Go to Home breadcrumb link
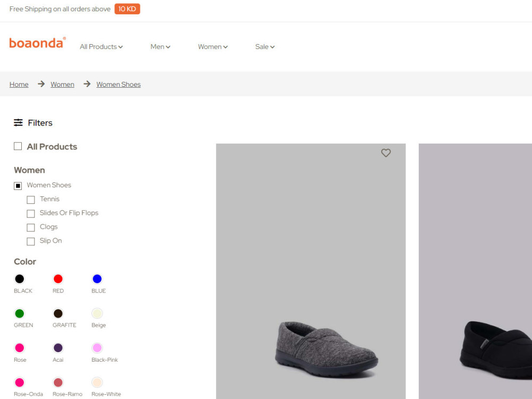 tap(19, 84)
